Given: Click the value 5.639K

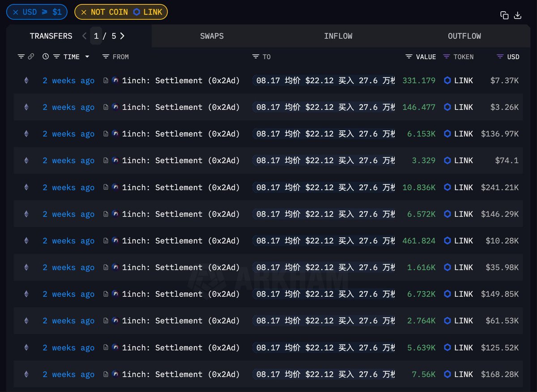Looking at the screenshot, I should [421, 347].
